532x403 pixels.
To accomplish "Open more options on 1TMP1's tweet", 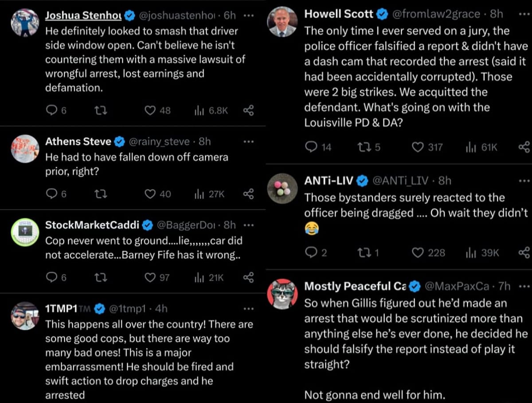I will pos(249,308).
